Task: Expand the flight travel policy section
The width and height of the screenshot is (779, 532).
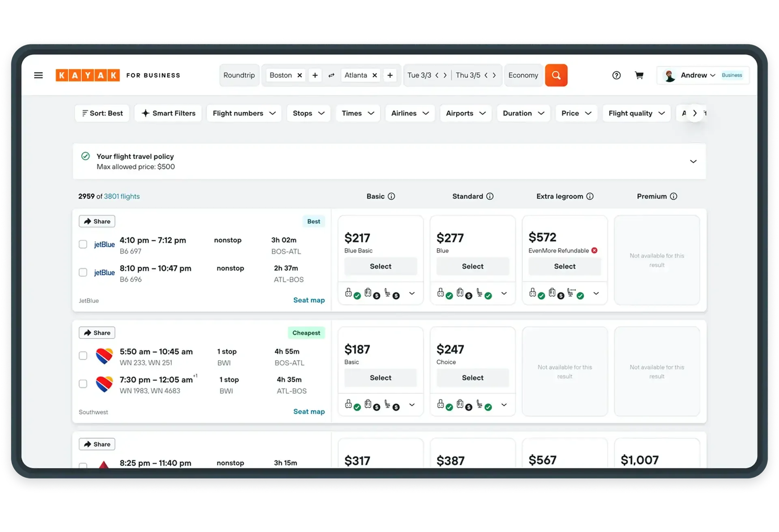Action: 693,161
